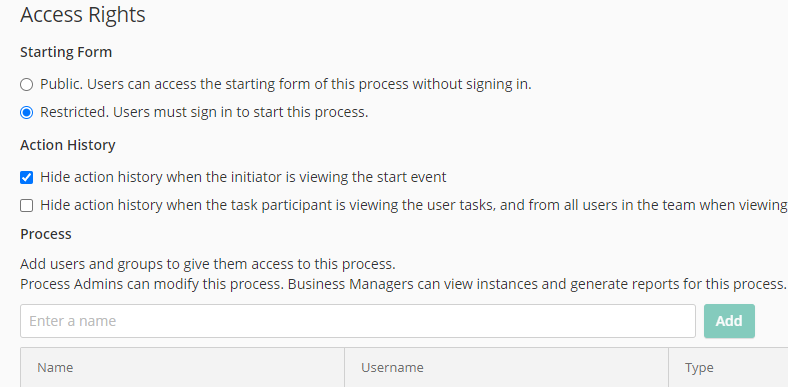788x387 pixels.
Task: Click the Access Rights page heading
Action: (x=83, y=15)
